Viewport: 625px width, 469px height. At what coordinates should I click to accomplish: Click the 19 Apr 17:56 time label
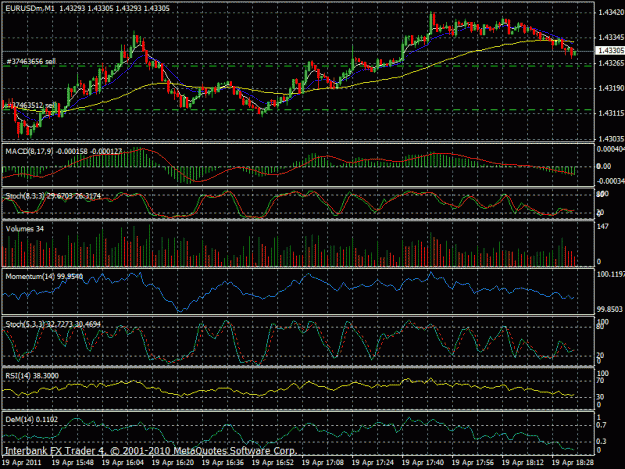coord(473,463)
